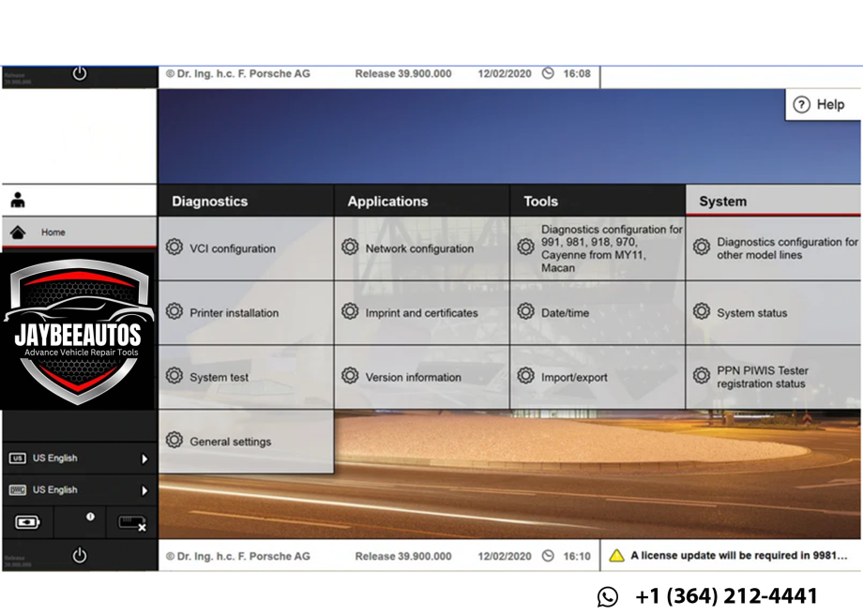Click Release 39.900.000 in bottom status bar
Viewport: 863px width, 616px height.
pyautogui.click(x=402, y=556)
